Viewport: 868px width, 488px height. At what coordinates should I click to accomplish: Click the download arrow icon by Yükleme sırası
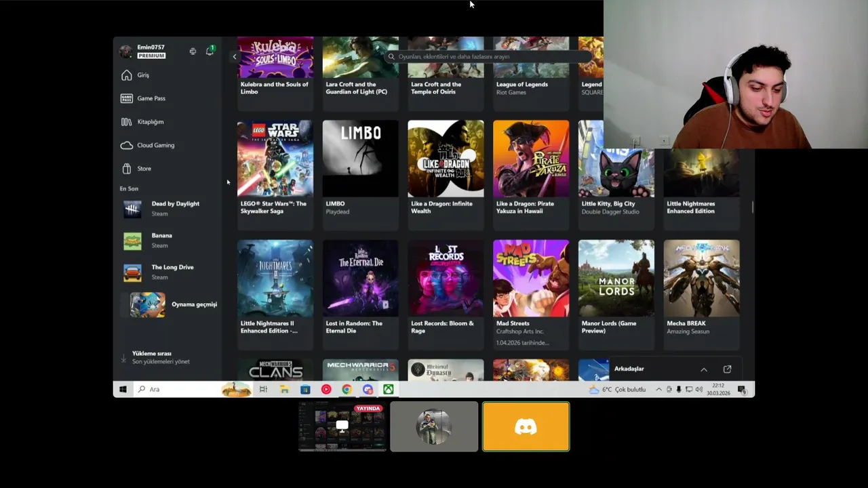123,358
